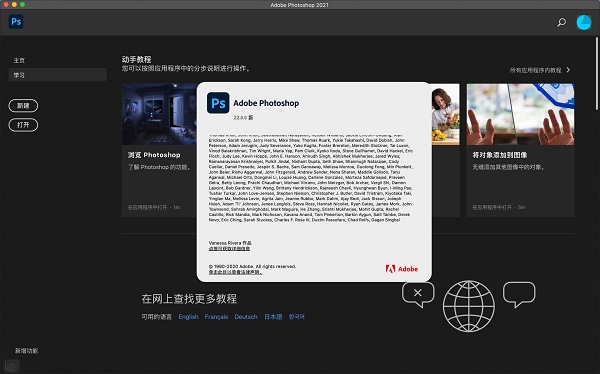This screenshot has height=374, width=600.
Task: Open the woman with flowers tutorial thumbnail
Action: coord(445,114)
